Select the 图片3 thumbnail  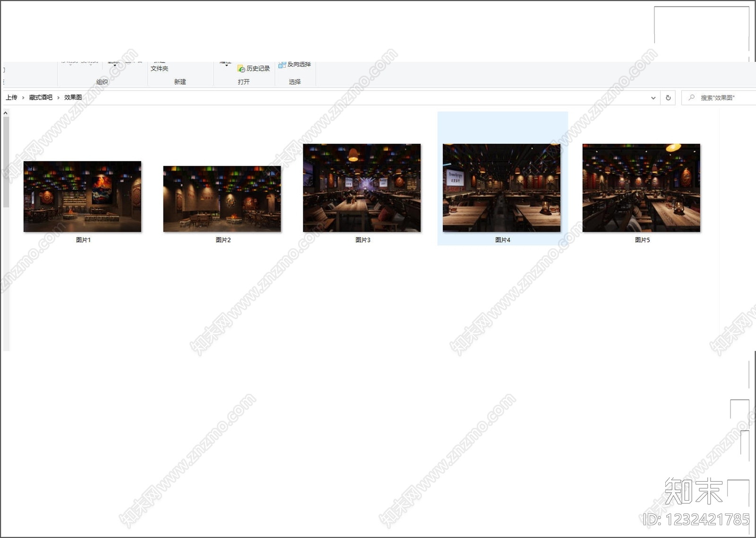362,188
